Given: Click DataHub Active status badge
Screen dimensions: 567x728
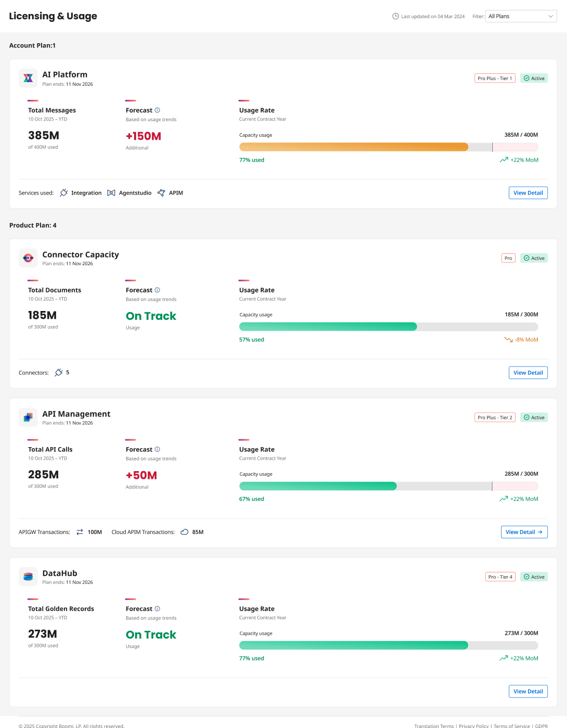Looking at the screenshot, I should [534, 577].
